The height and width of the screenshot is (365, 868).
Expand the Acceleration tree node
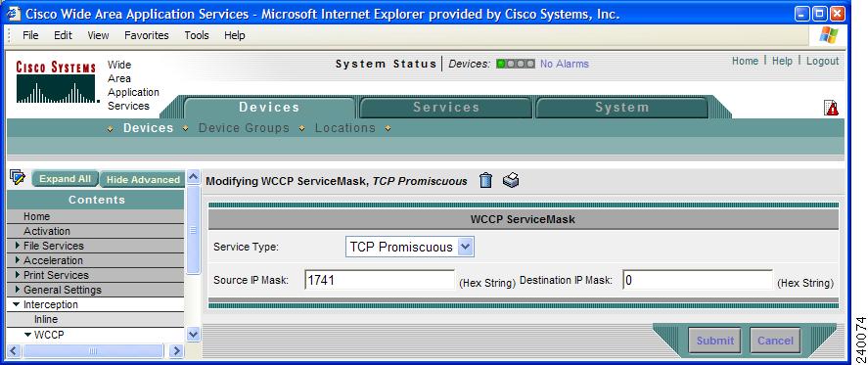click(18, 260)
